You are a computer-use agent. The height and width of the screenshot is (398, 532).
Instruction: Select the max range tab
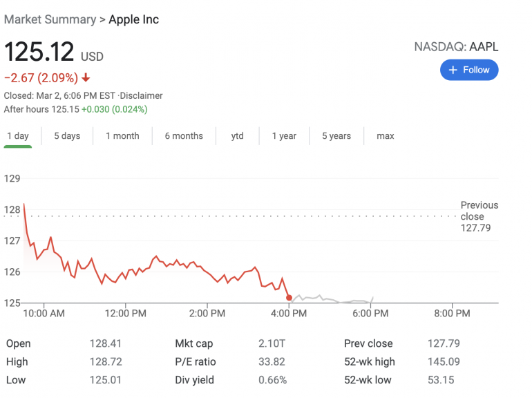pos(386,136)
